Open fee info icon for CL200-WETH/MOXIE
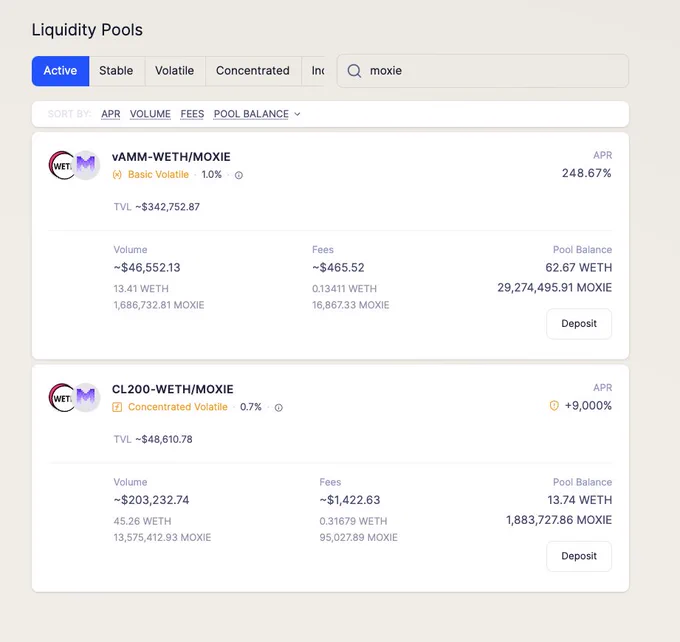680x642 pixels. coord(278,408)
